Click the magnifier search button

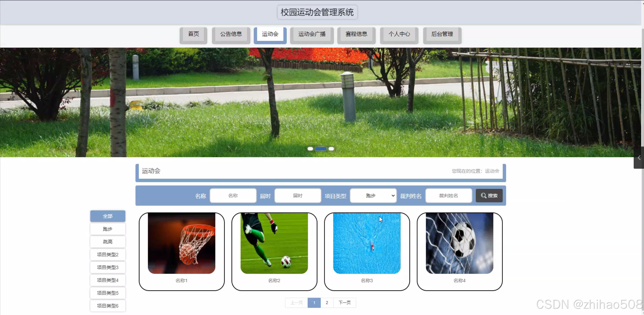[x=489, y=196]
